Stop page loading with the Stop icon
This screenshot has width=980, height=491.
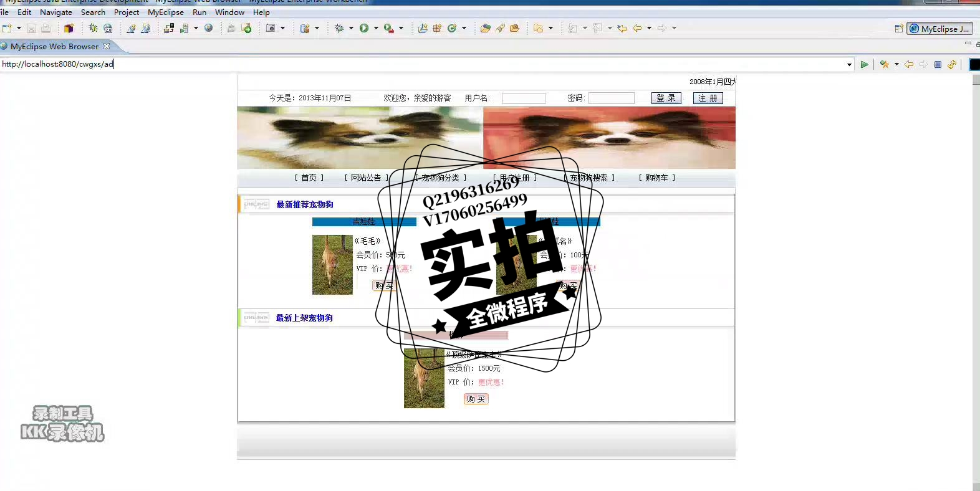[x=938, y=64]
